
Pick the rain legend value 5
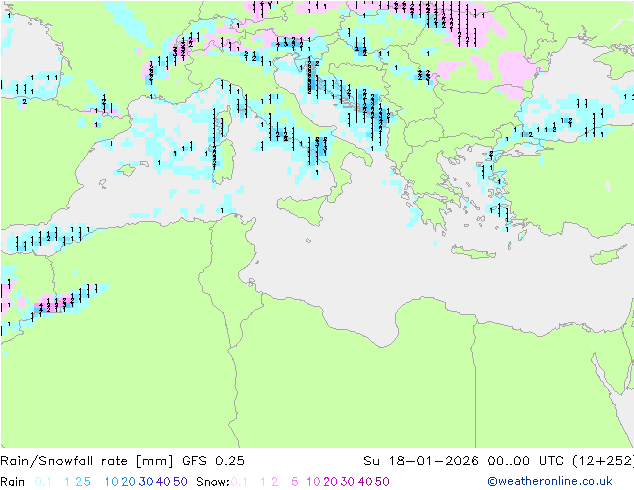pyautogui.click(x=87, y=482)
